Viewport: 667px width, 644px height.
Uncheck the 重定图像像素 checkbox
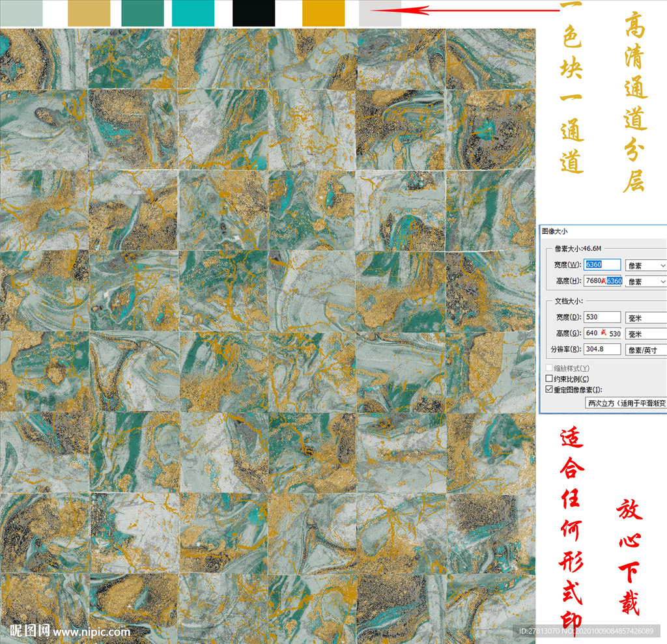pyautogui.click(x=549, y=389)
